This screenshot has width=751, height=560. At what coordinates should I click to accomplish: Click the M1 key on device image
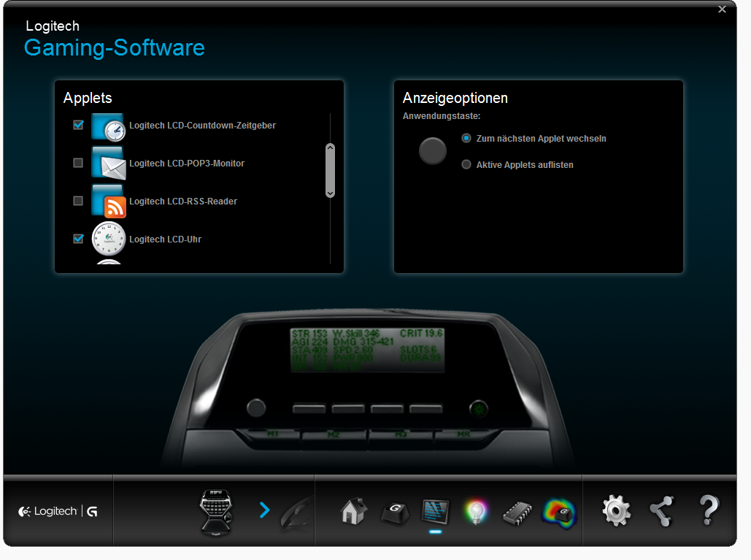coord(271,434)
